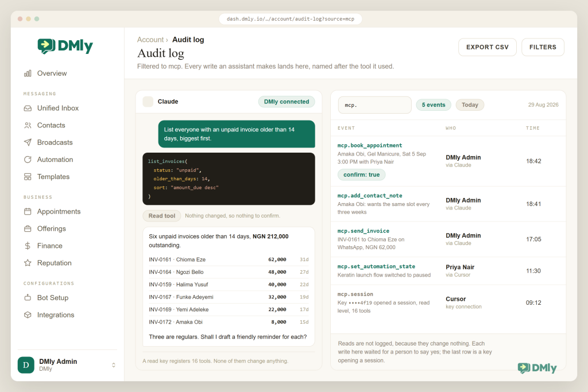The height and width of the screenshot is (392, 588).
Task: Click the Export CSV button
Action: (x=487, y=47)
